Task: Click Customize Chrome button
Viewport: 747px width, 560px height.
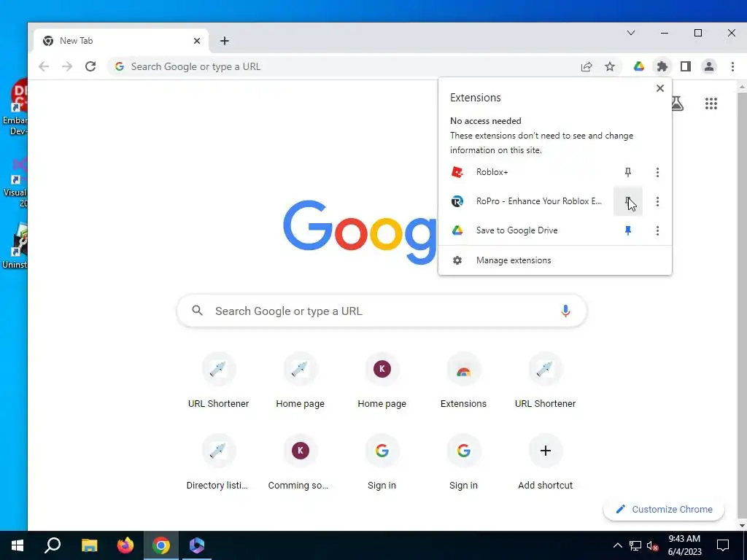Action: point(664,509)
